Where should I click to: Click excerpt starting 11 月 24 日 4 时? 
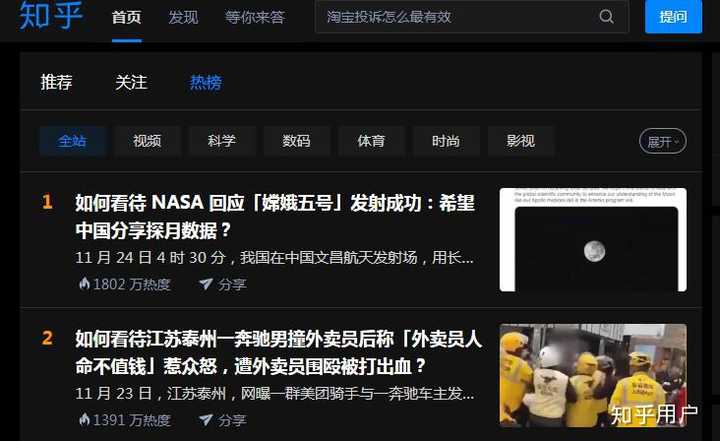274,258
